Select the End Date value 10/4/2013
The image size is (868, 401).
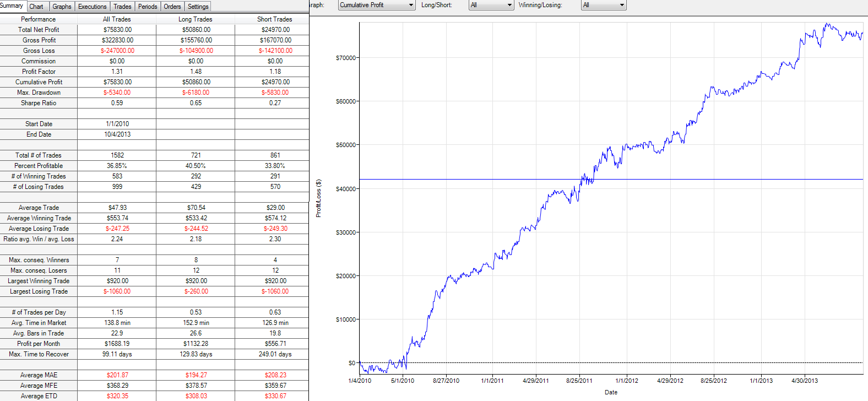(x=117, y=134)
